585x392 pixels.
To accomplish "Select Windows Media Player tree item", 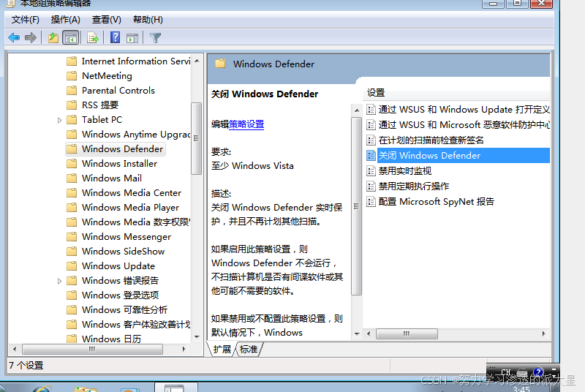I will pyautogui.click(x=130, y=208).
